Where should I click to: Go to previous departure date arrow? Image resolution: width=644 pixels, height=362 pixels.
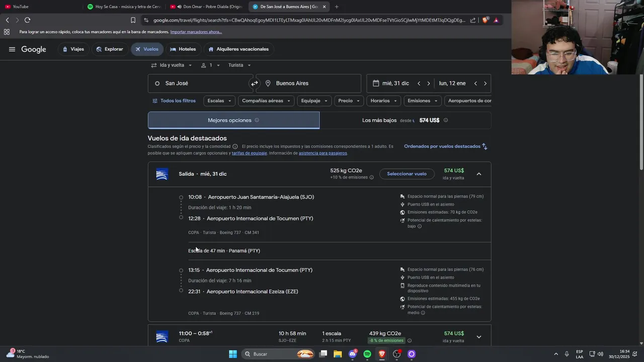(419, 83)
